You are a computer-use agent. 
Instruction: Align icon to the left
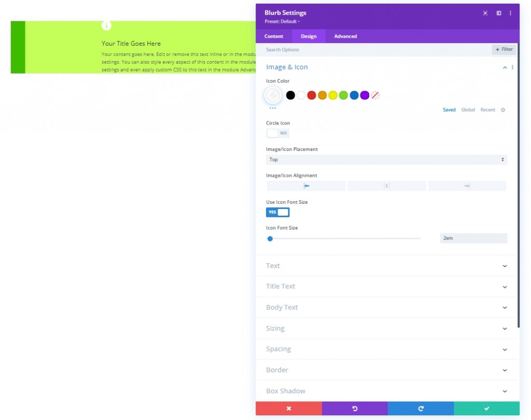pos(306,186)
